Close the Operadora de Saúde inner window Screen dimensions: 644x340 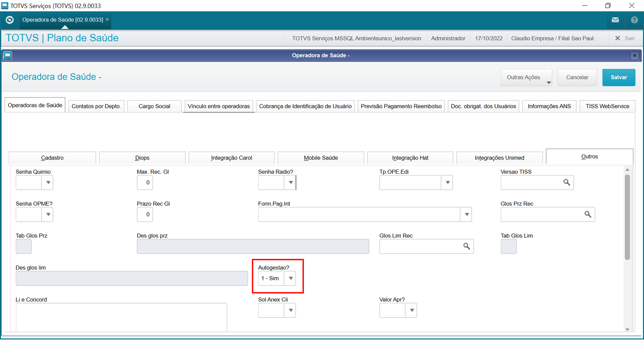(x=634, y=56)
